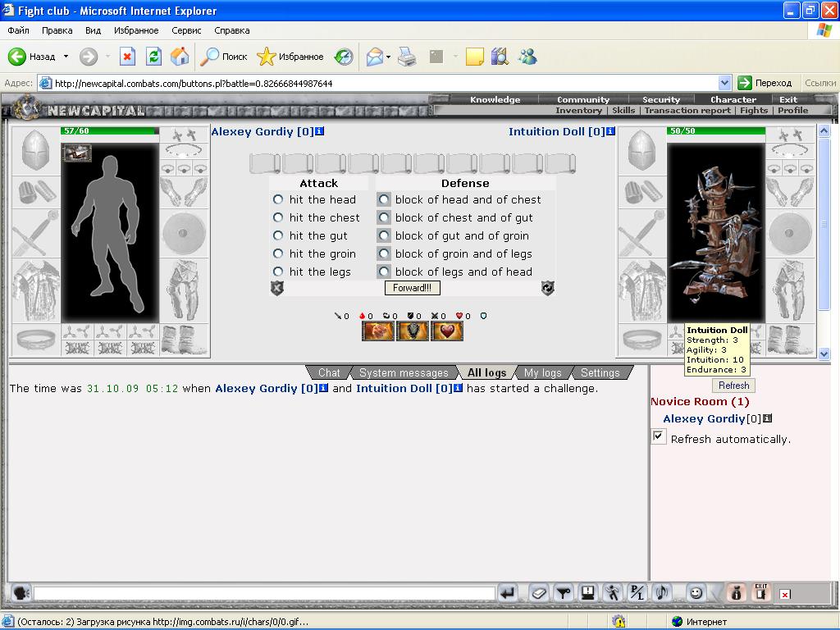The image size is (840, 630).
Task: Click the boots slot on player equipment
Action: click(x=184, y=340)
